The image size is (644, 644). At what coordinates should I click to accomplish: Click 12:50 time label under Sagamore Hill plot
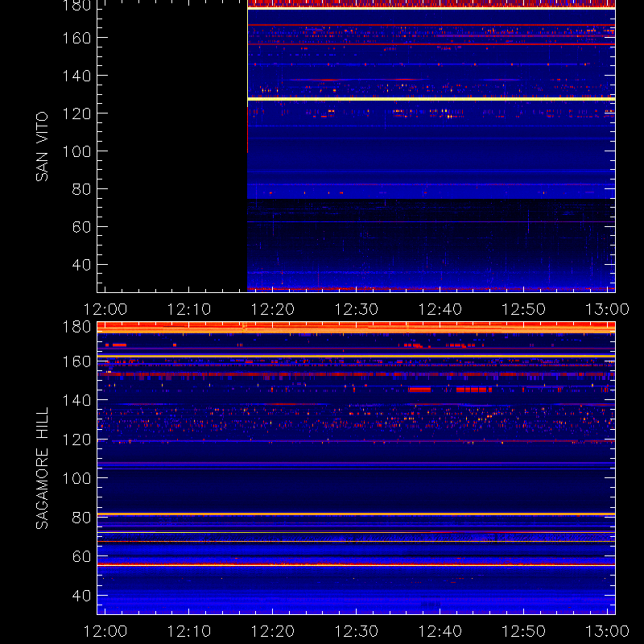[524, 631]
